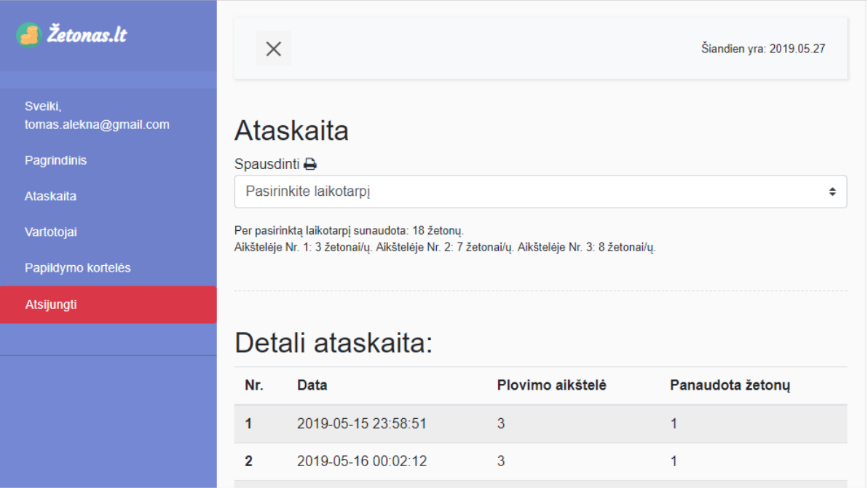Viewport: 868px width, 488px height.
Task: Click the Šiandien yra date text
Action: pyautogui.click(x=762, y=50)
